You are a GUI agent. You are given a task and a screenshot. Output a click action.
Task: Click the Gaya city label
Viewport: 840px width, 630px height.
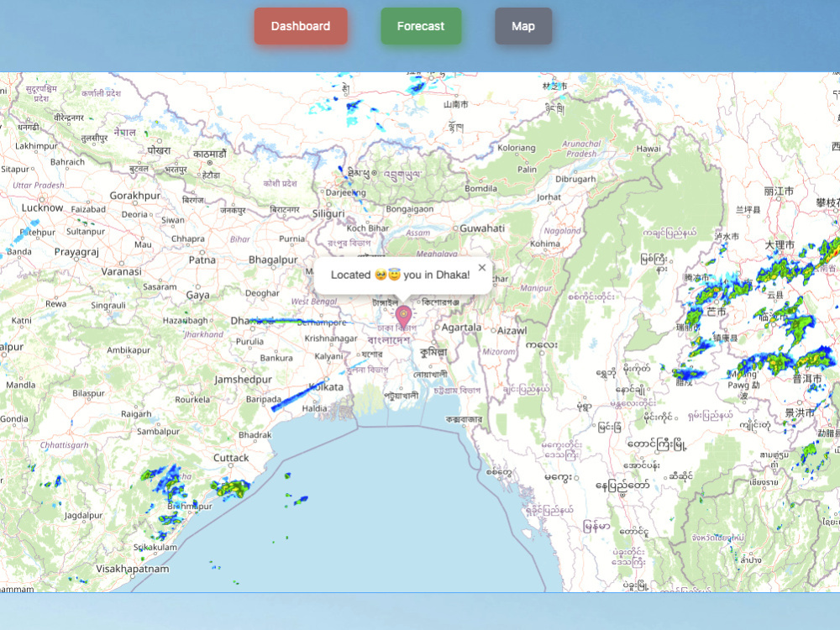pyautogui.click(x=197, y=295)
